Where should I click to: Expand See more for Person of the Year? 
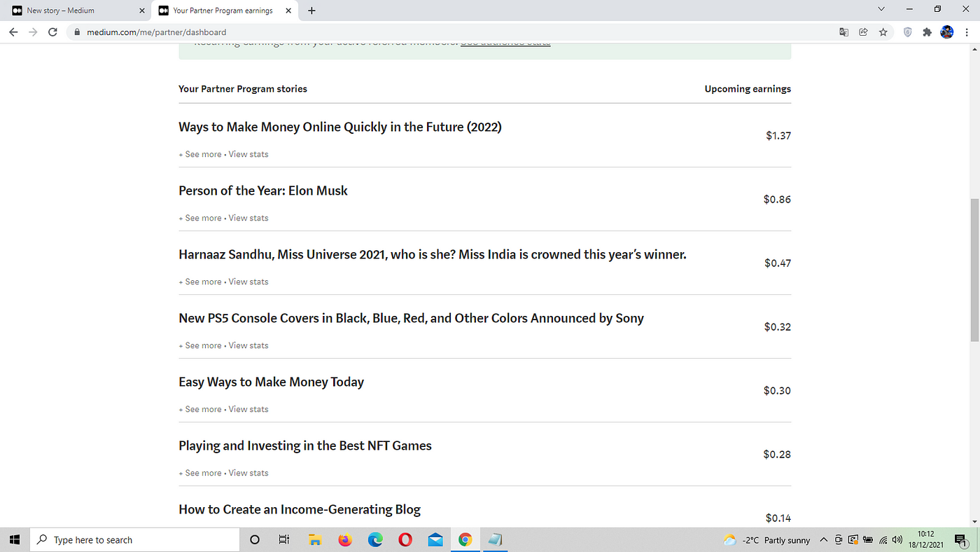200,218
